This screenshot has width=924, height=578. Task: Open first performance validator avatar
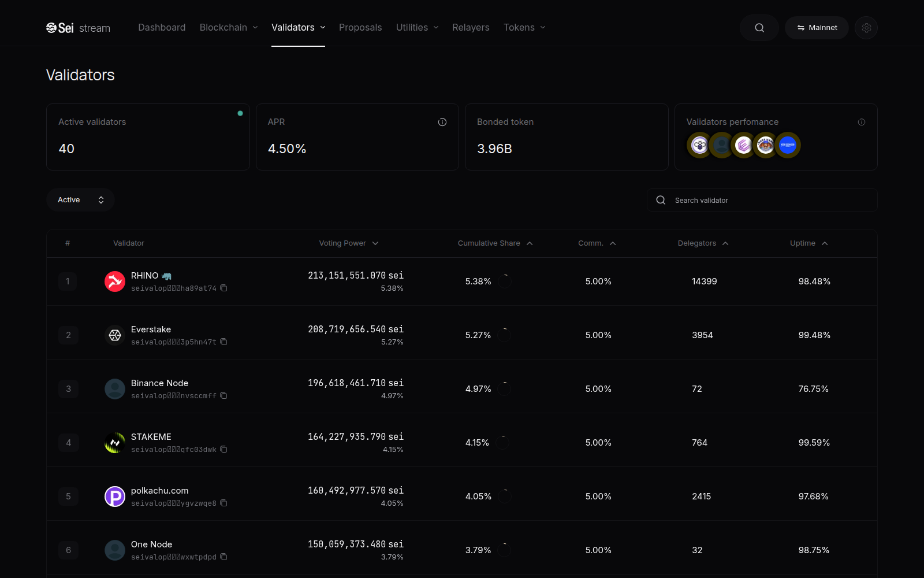click(x=699, y=145)
